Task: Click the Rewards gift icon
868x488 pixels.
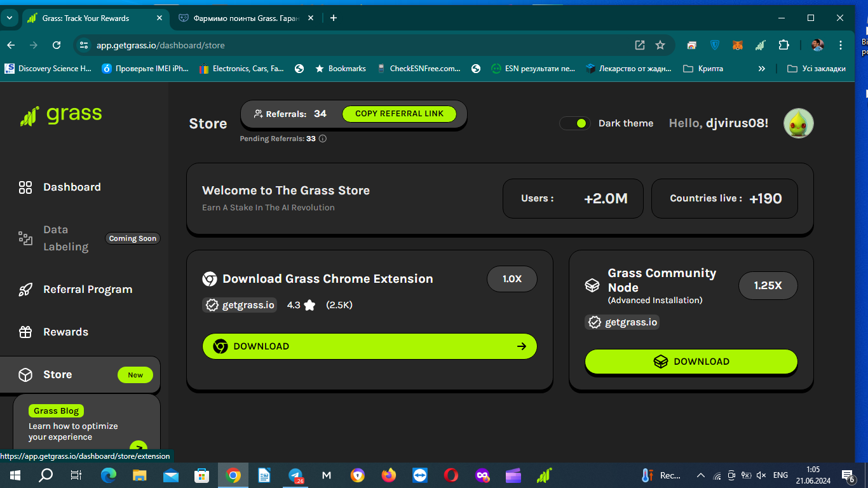Action: 25,332
